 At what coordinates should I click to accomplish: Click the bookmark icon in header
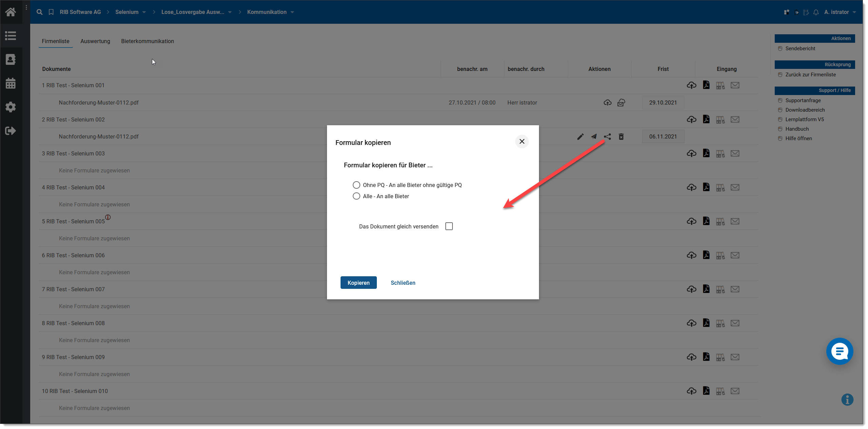click(51, 12)
